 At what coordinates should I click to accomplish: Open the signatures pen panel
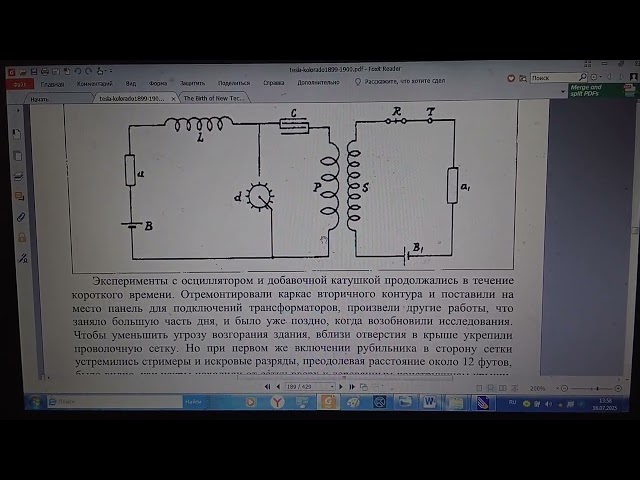pyautogui.click(x=23, y=258)
